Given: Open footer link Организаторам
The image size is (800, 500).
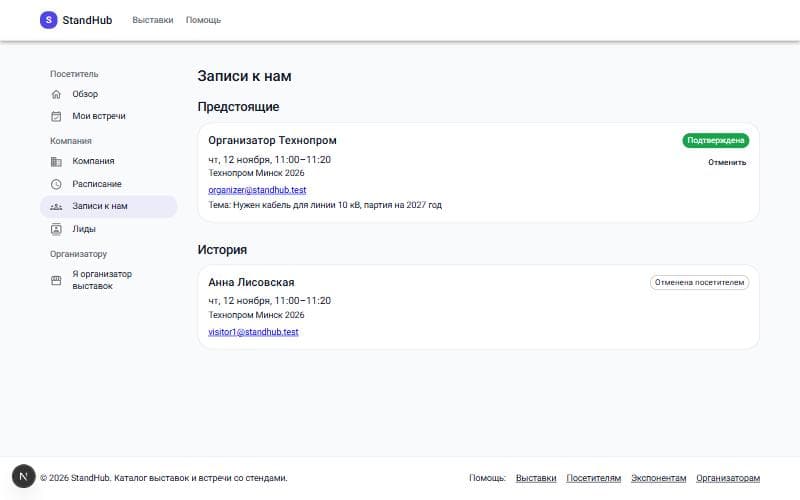Looking at the screenshot, I should (728, 478).
